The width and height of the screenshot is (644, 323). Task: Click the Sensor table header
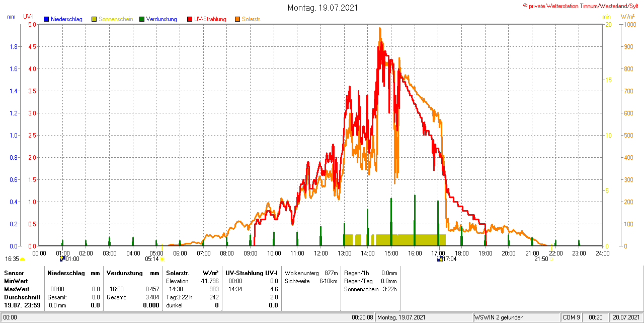tap(14, 273)
